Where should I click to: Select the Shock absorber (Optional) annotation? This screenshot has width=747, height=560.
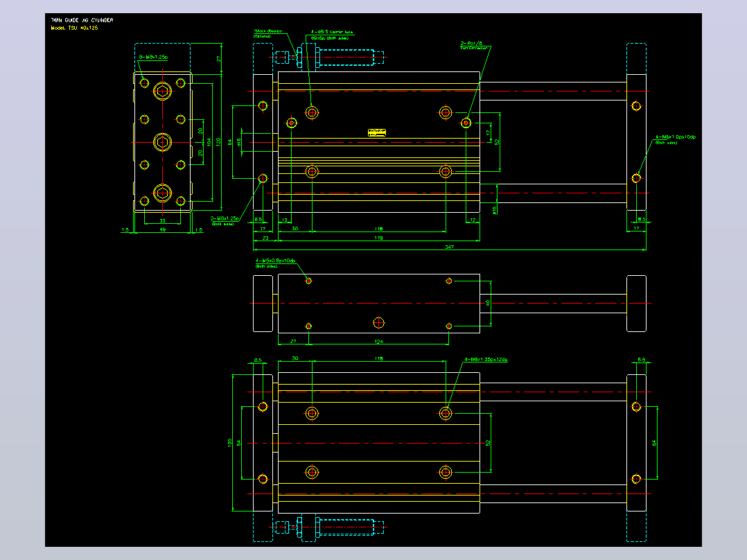267,33
